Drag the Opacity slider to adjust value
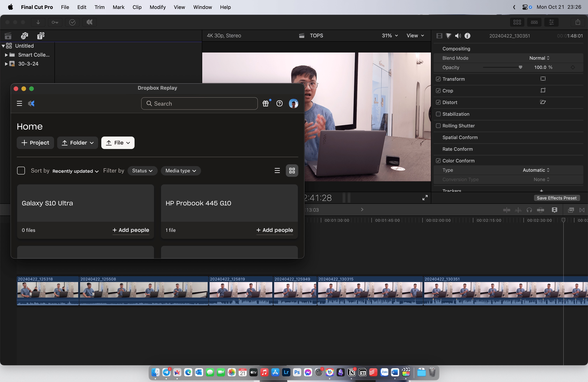This screenshot has width=588, height=382. [520, 67]
